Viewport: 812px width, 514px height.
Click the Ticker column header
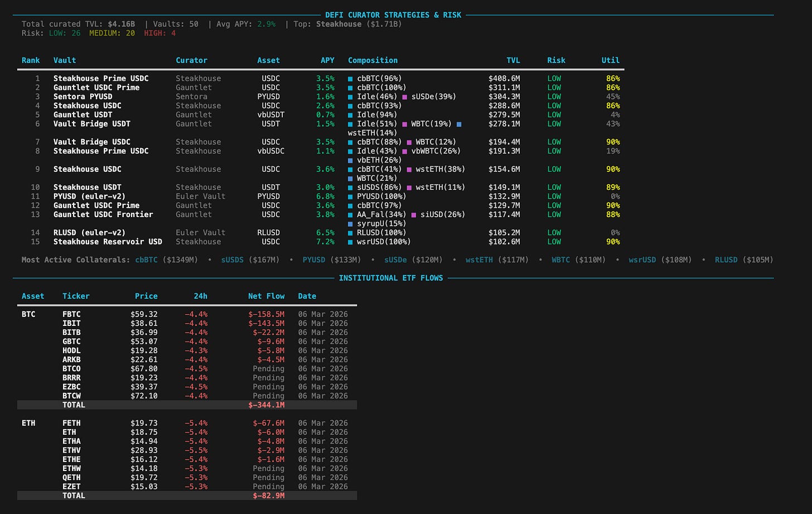(76, 296)
